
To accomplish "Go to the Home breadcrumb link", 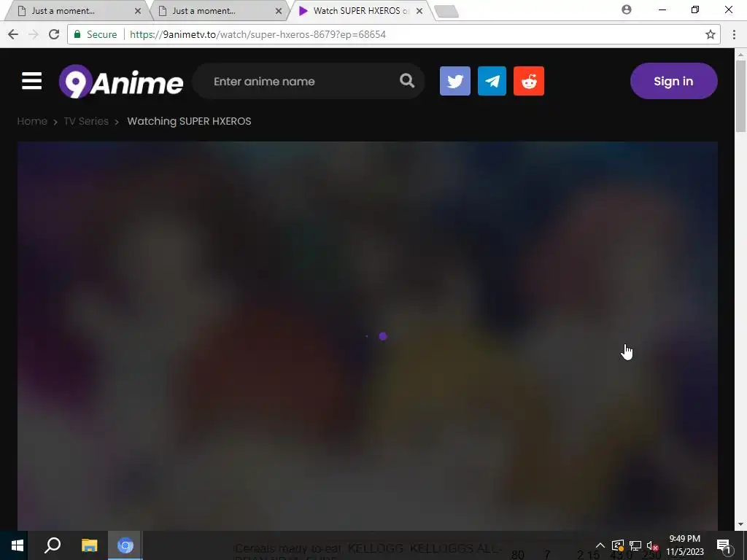I will click(32, 121).
